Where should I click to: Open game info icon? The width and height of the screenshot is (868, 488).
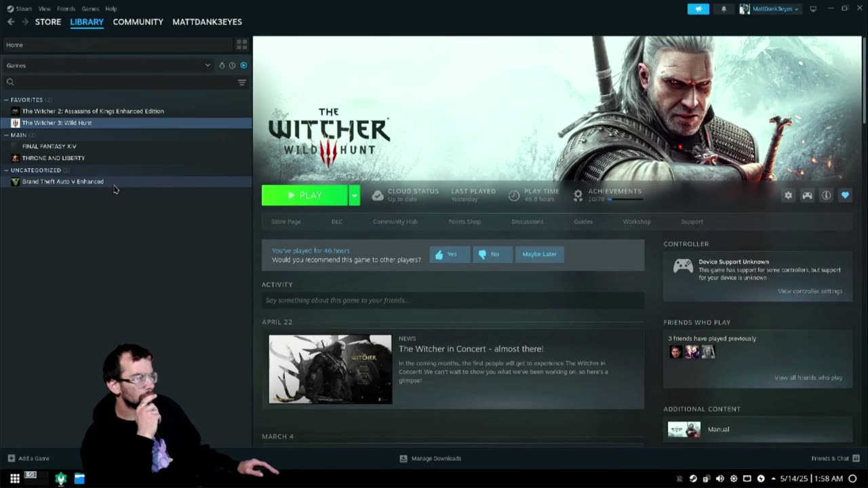coord(826,195)
